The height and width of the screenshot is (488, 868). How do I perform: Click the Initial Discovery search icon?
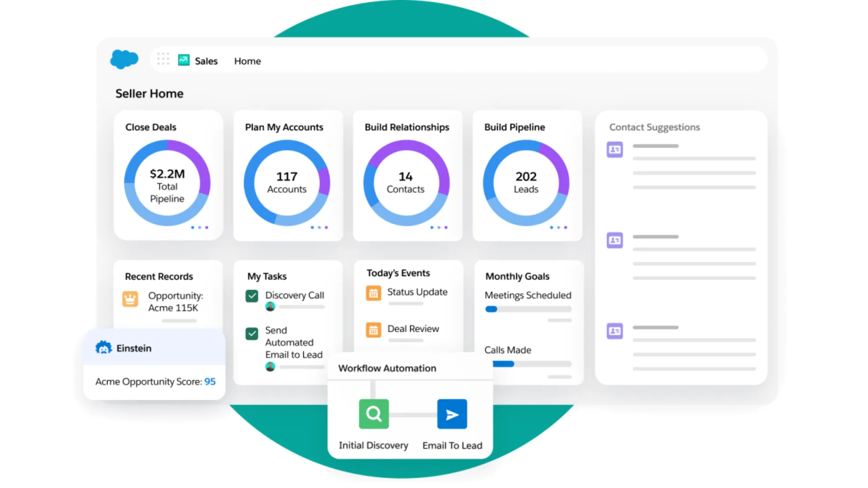[373, 413]
